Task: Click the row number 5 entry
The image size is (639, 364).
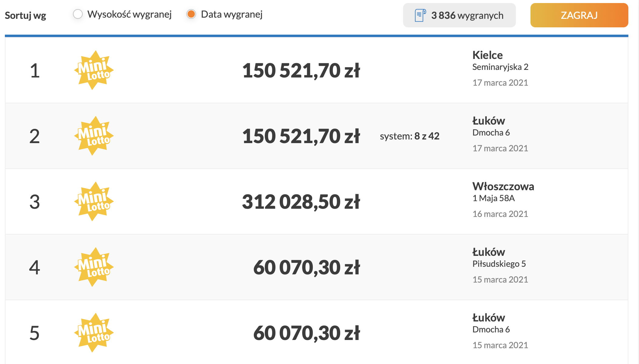Action: (x=34, y=333)
